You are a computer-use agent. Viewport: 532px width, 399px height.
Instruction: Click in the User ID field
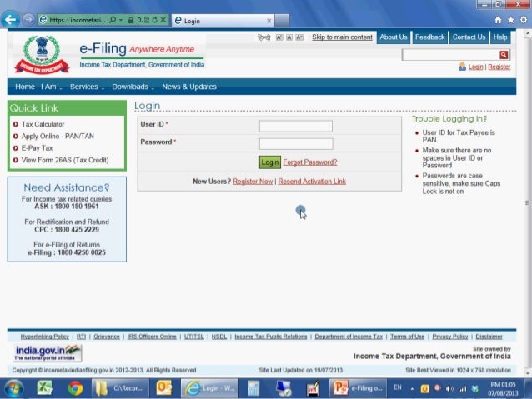pos(296,126)
